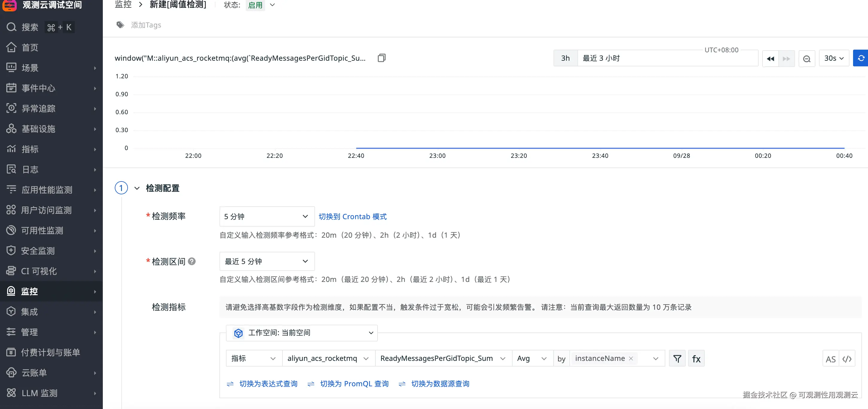Click the help icon beside 检测区间

coord(192,261)
